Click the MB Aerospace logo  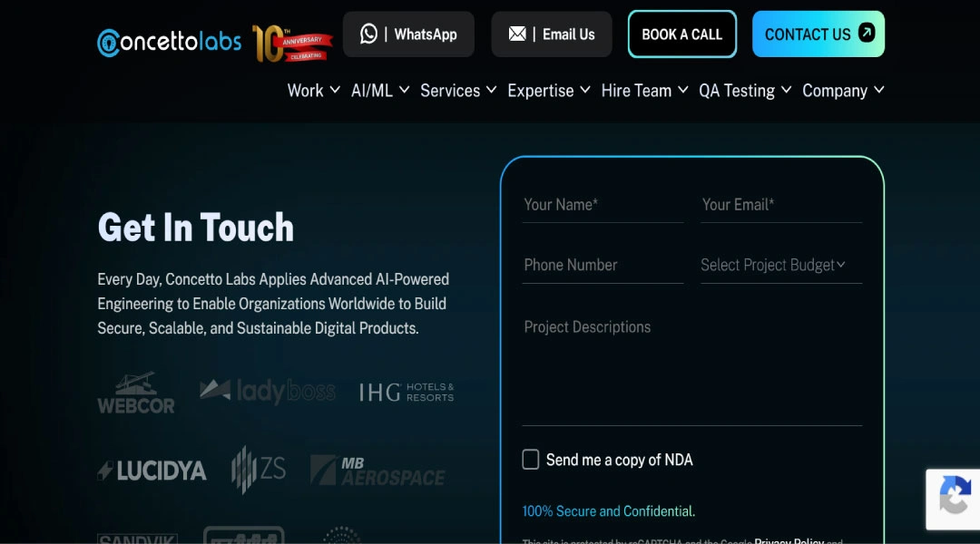pyautogui.click(x=377, y=470)
